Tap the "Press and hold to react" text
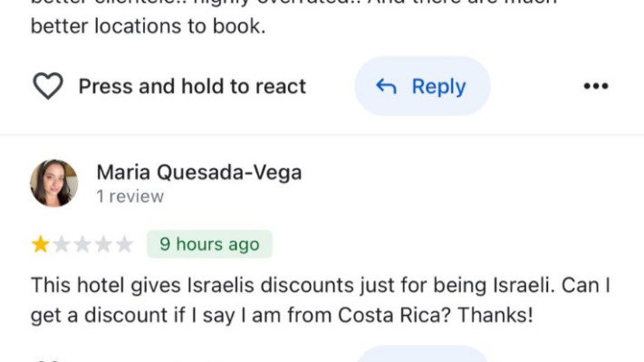This screenshot has width=644, height=362. 192,87
